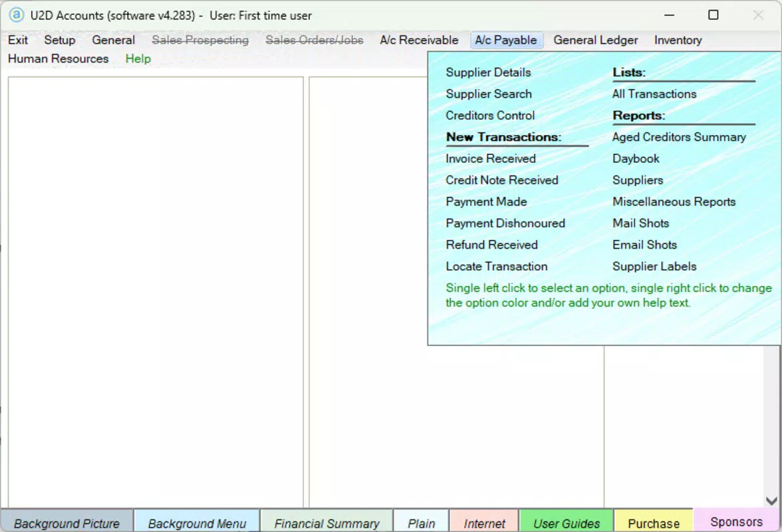782x532 pixels.
Task: Open the Inventory menu
Action: pyautogui.click(x=678, y=40)
